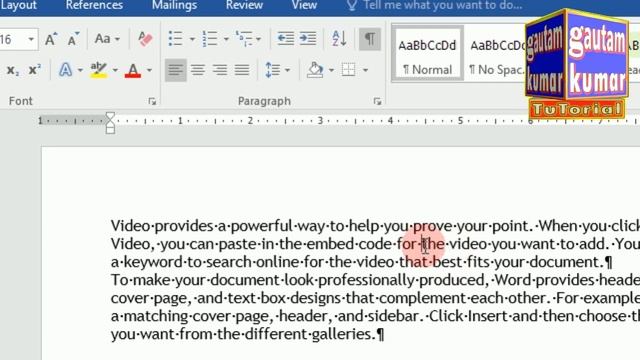Open the Change Case dropdown

click(x=107, y=39)
